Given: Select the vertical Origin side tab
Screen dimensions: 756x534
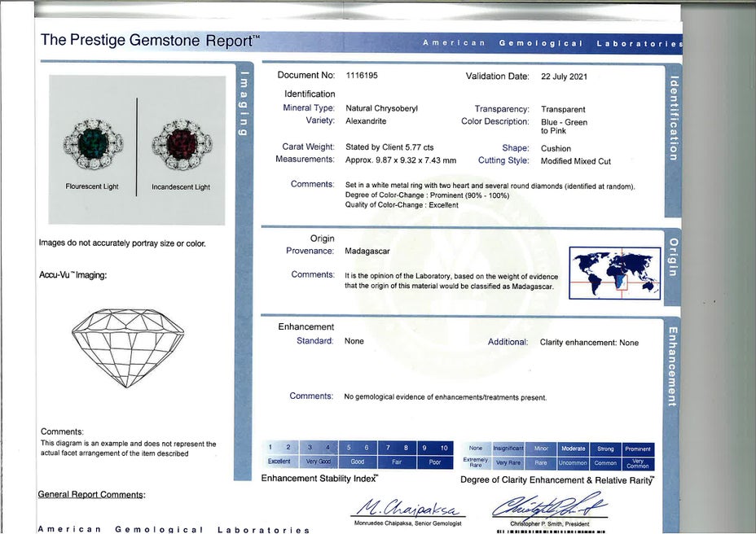Looking at the screenshot, I should 672,257.
